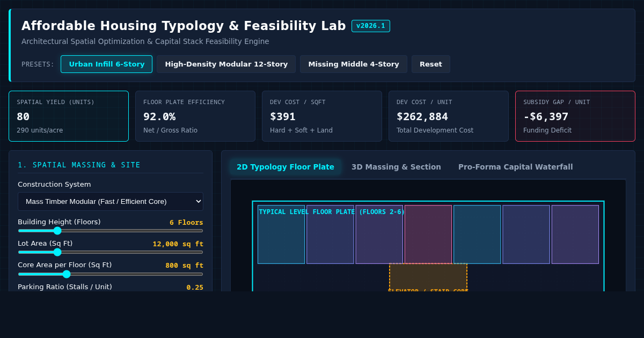Click the rightmost purple unit in the floor plate
Screen dimensions: 644x338
click(x=575, y=234)
